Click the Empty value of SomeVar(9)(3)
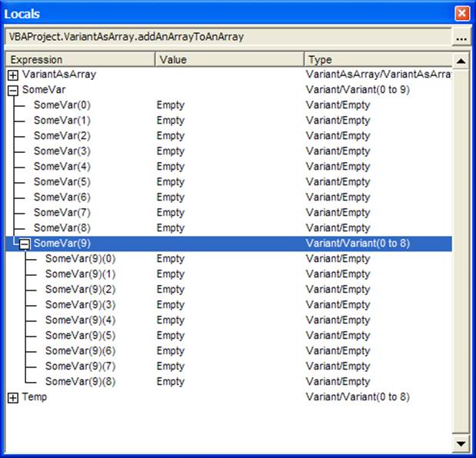 (171, 305)
